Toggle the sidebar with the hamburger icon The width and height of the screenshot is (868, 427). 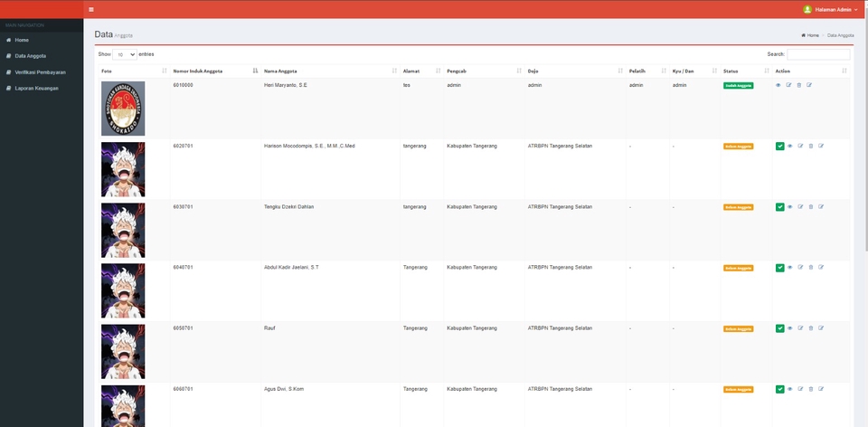tap(91, 9)
